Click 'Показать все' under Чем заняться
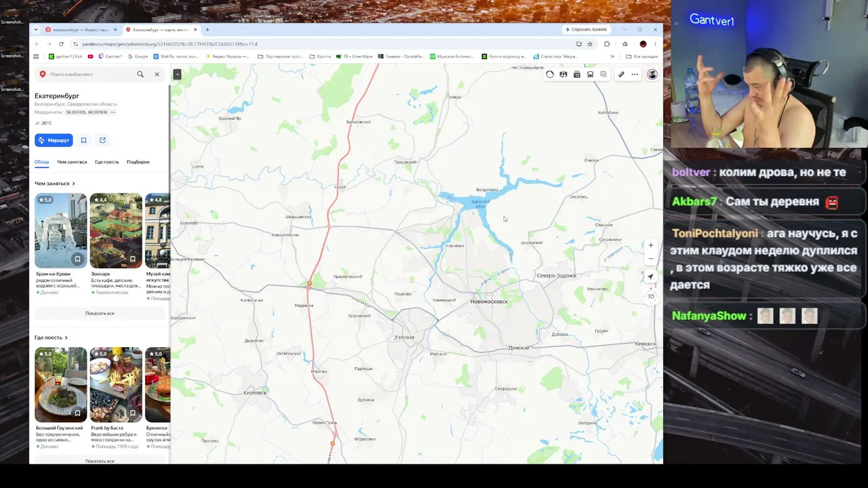The image size is (868, 488). [x=100, y=313]
